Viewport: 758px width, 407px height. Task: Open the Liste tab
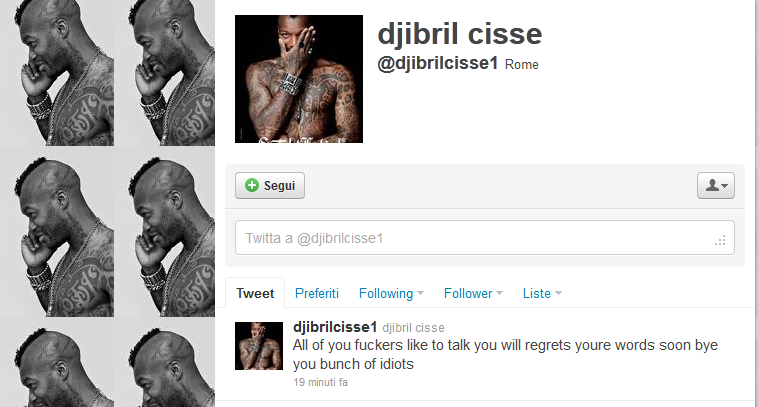coord(537,293)
